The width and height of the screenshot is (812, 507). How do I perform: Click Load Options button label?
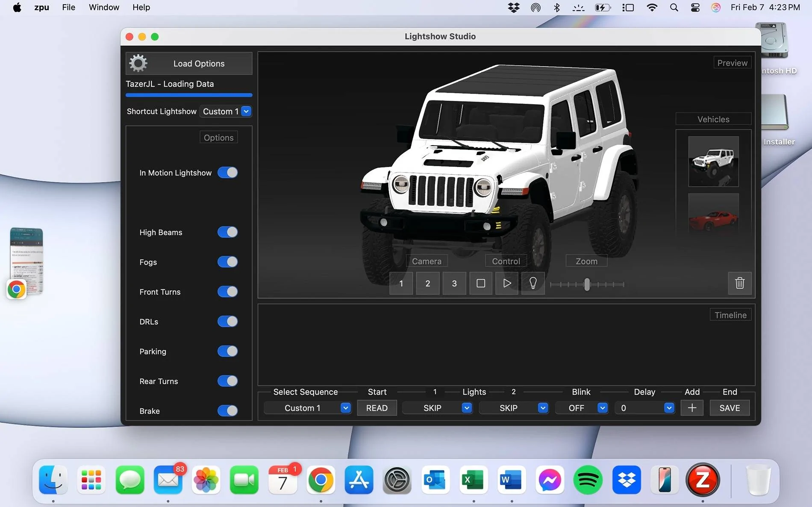coord(199,64)
